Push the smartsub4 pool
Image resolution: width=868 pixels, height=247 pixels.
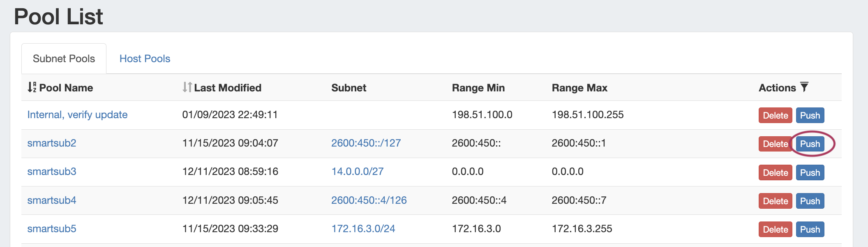point(810,201)
